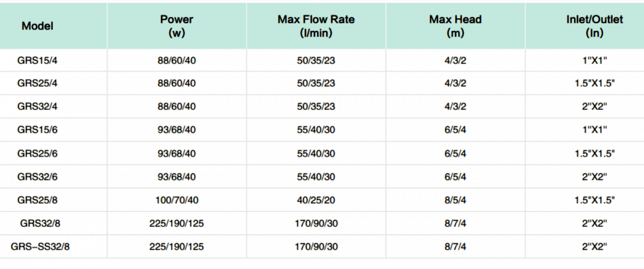Select the 100/70/40 power value
Viewport: 644px width, 269px height.
tap(177, 200)
